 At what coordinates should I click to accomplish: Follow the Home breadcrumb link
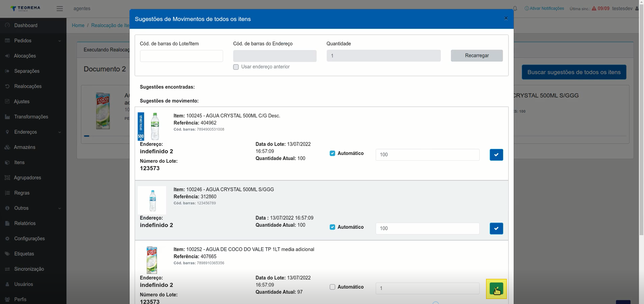(x=78, y=26)
